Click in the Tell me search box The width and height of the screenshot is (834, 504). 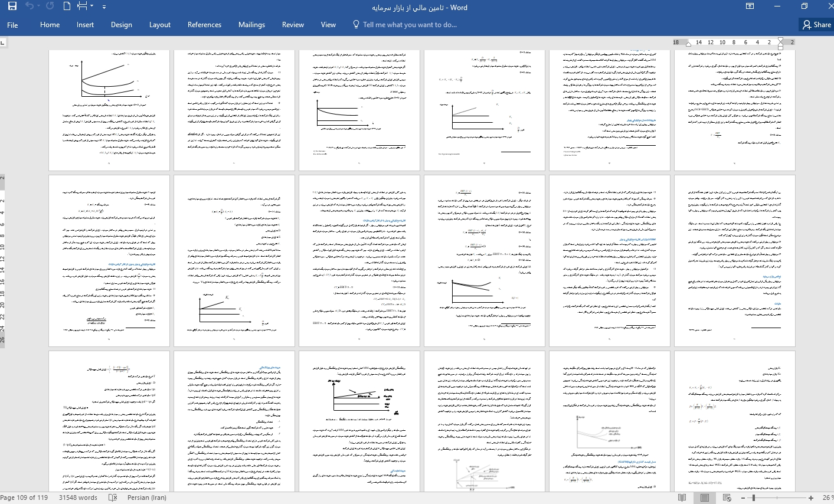click(x=409, y=25)
